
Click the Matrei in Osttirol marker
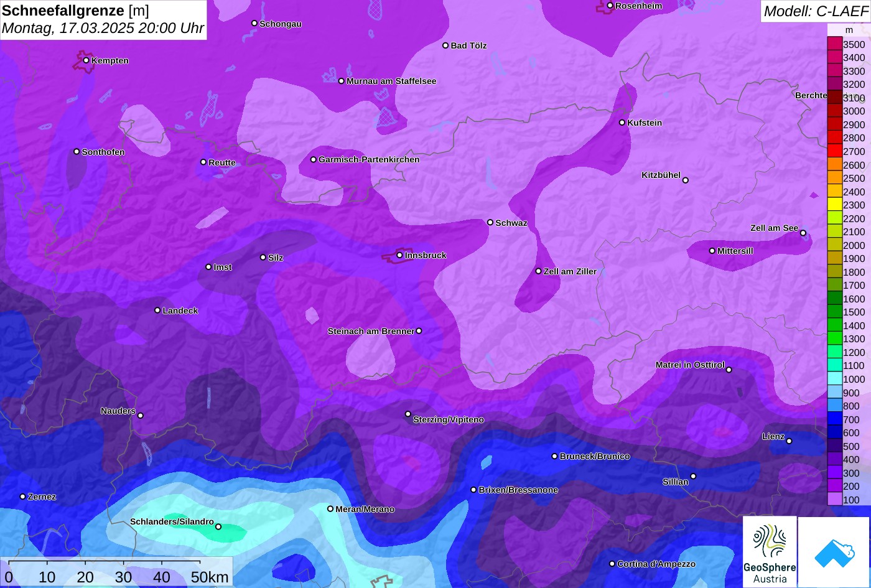pos(729,370)
